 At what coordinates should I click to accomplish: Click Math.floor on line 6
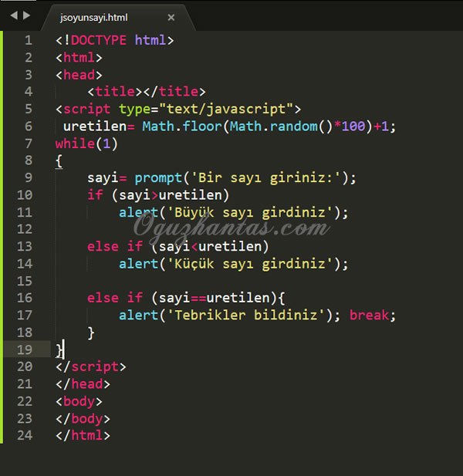pyautogui.click(x=182, y=127)
